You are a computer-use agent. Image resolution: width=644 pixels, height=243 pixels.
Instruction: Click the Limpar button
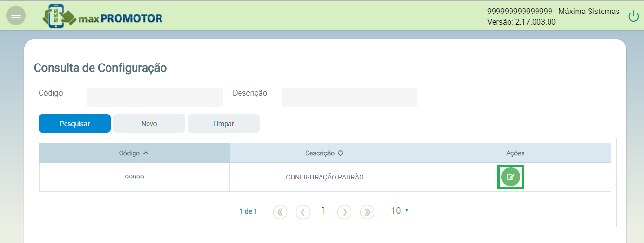pos(224,123)
